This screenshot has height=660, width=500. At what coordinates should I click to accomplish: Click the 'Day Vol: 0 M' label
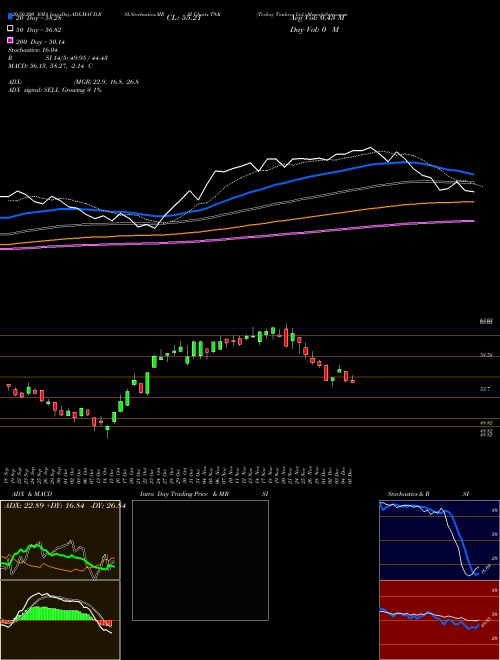[314, 30]
